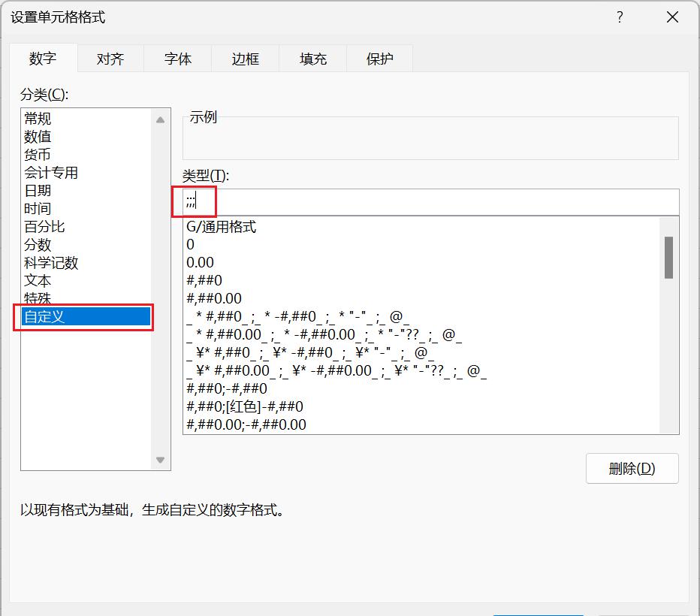Open the help question mark icon
Image resolution: width=700 pixels, height=616 pixels.
tap(620, 17)
